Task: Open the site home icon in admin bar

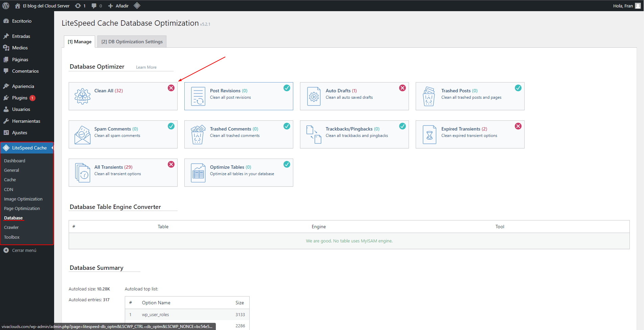Action: click(18, 6)
